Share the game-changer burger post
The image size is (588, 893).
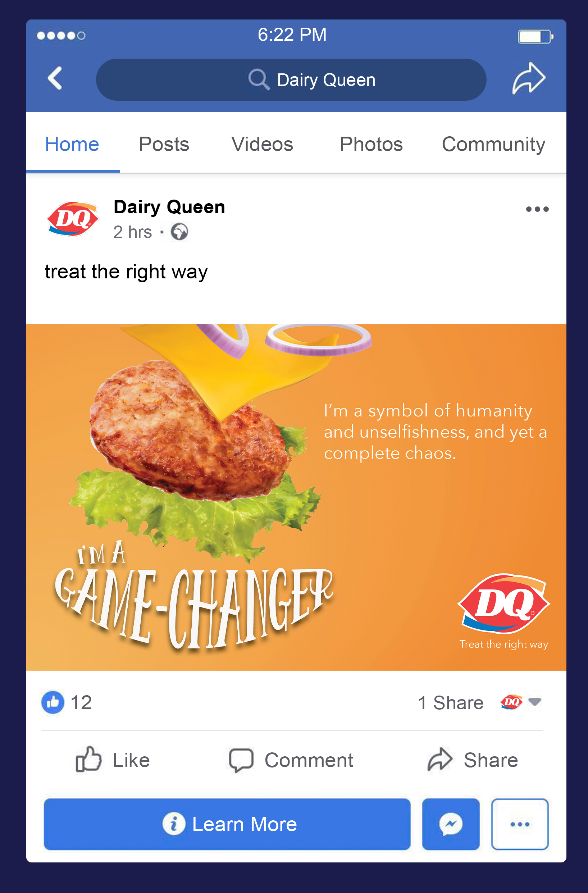tap(473, 760)
